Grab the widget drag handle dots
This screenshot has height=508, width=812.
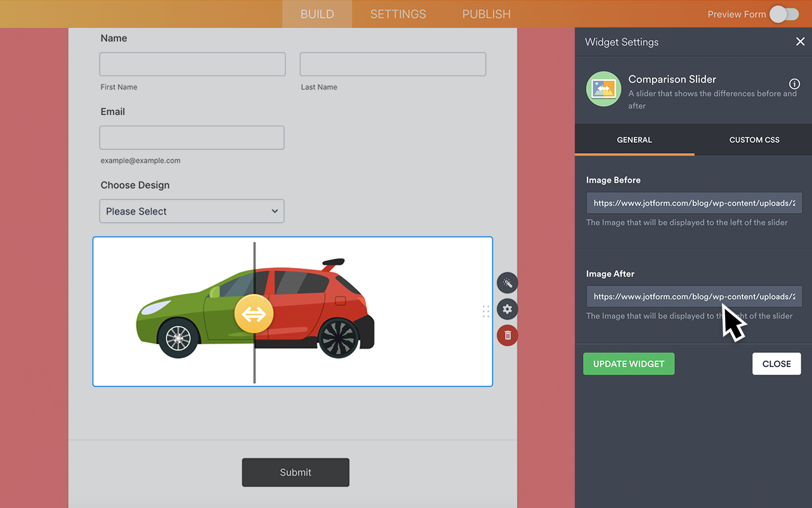486,311
